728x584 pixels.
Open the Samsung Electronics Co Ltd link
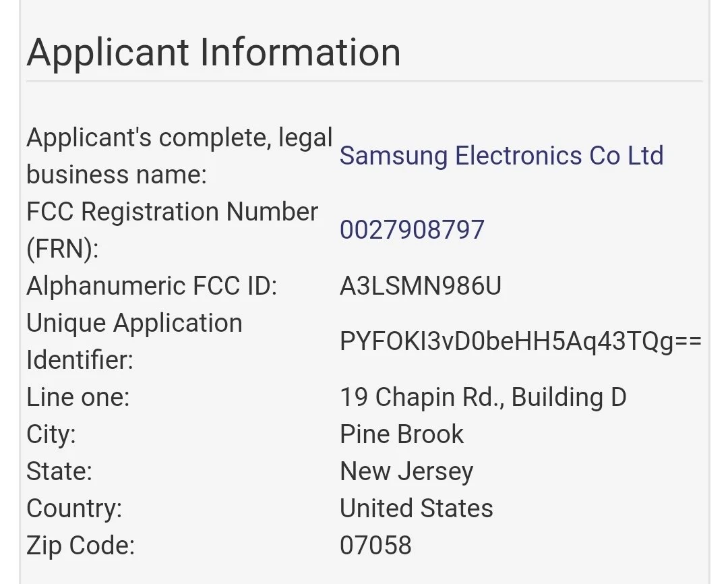click(502, 156)
